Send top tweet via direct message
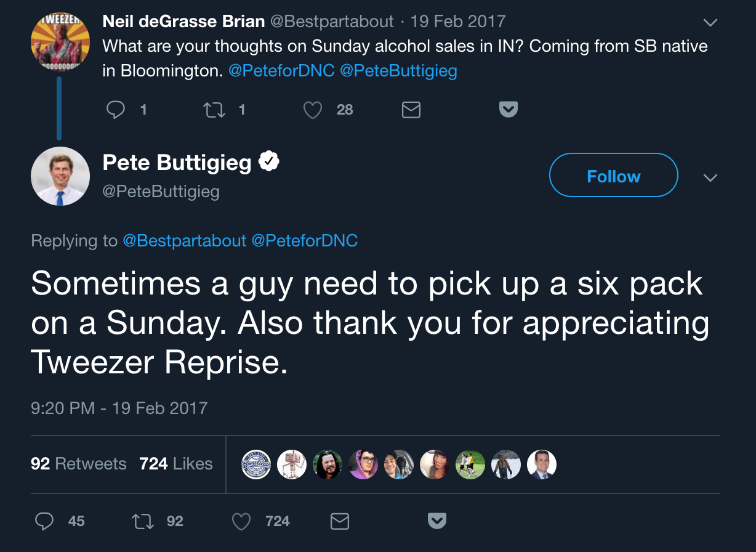The height and width of the screenshot is (552, 756). 411,110
